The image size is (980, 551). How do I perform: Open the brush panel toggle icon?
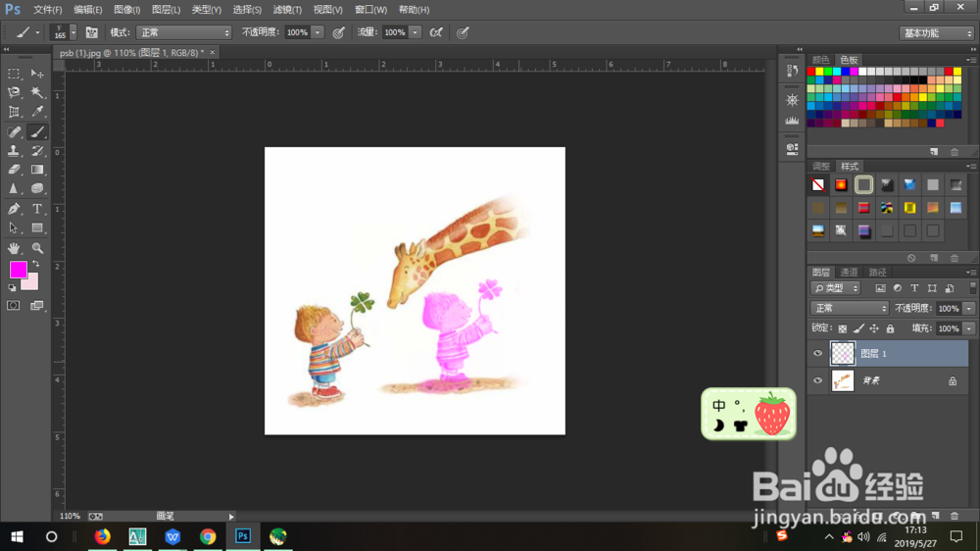pos(92,32)
